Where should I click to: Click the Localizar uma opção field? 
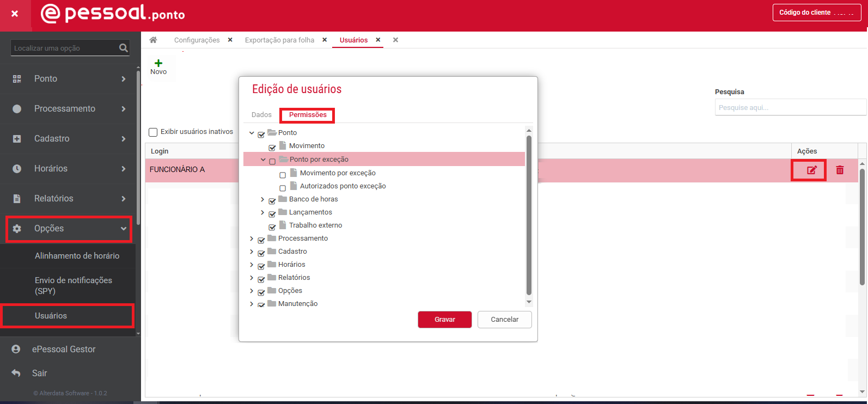click(64, 48)
